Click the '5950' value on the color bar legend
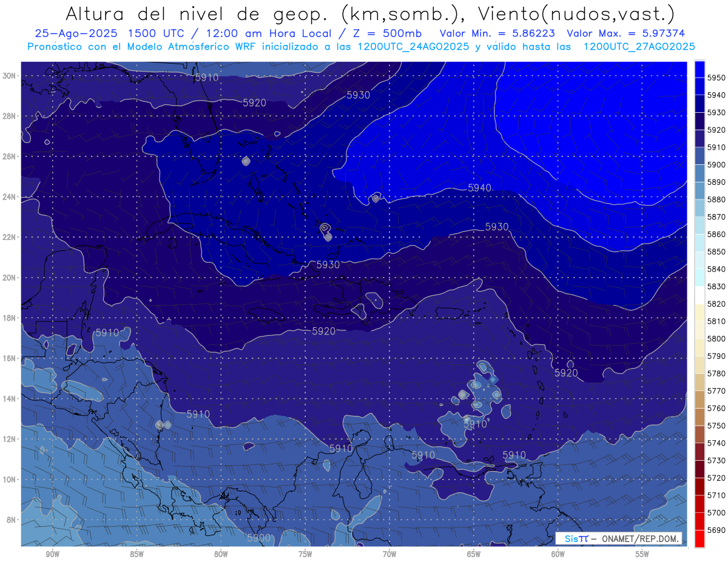The image size is (728, 562). pos(716,78)
